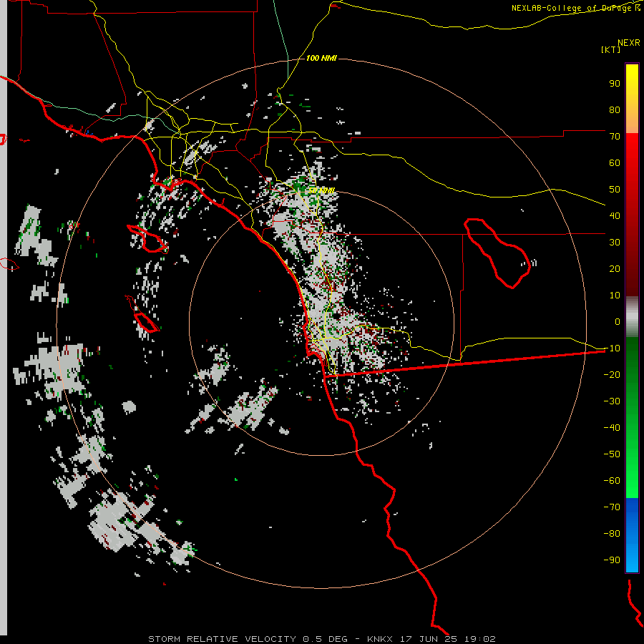Select the 90 knot scale label
Viewport: 644px width, 644px height.
tap(615, 84)
